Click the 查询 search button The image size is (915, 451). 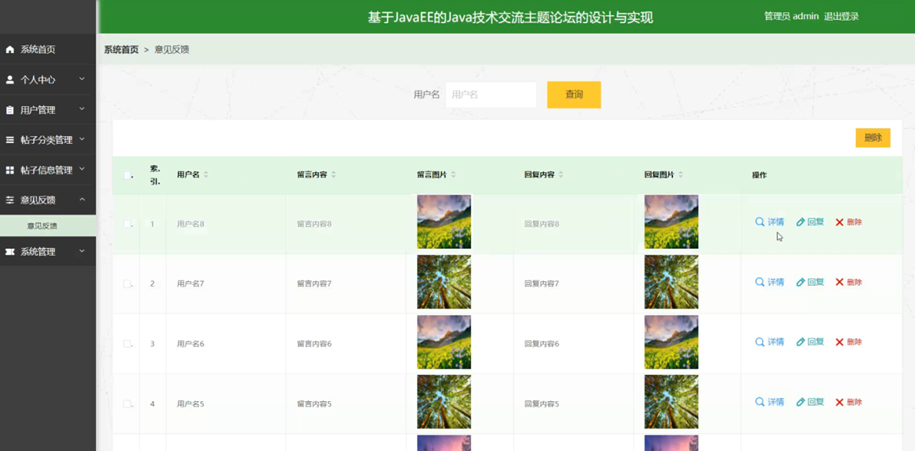point(574,95)
